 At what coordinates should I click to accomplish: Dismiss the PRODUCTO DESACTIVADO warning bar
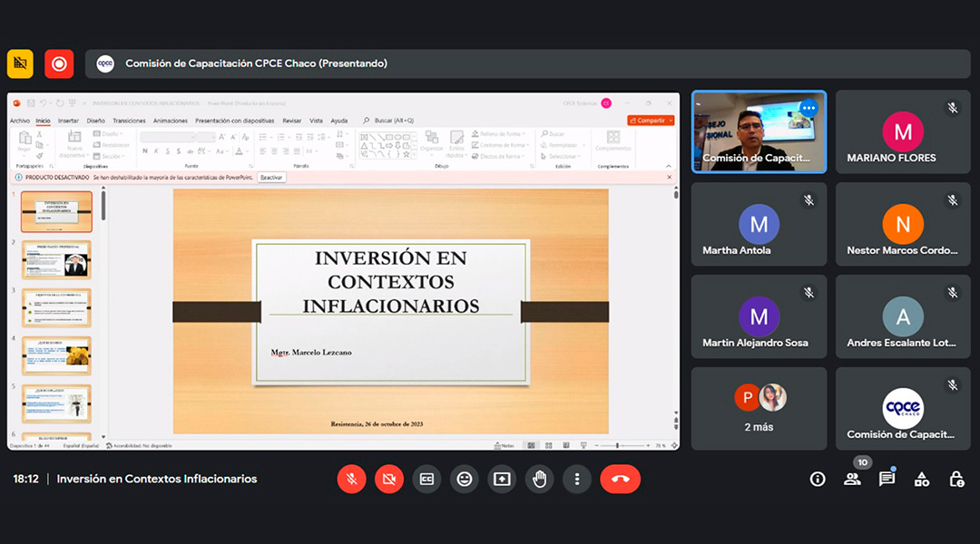coord(670,178)
